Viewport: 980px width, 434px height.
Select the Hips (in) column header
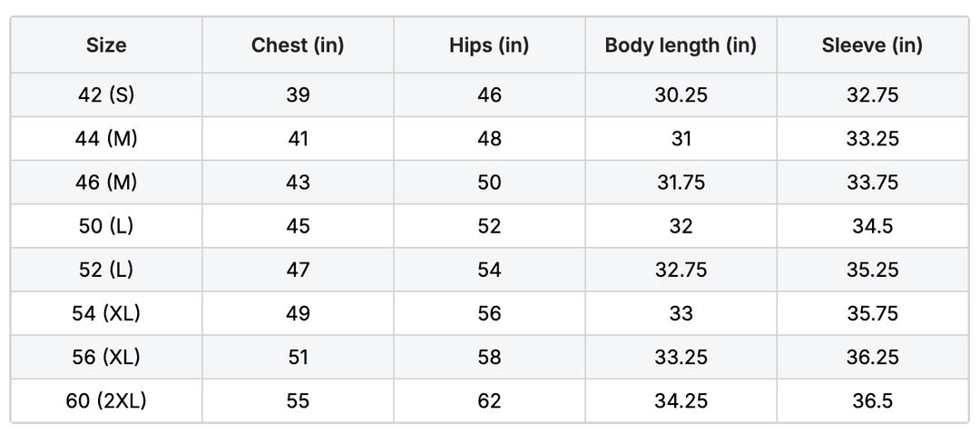pos(489,45)
